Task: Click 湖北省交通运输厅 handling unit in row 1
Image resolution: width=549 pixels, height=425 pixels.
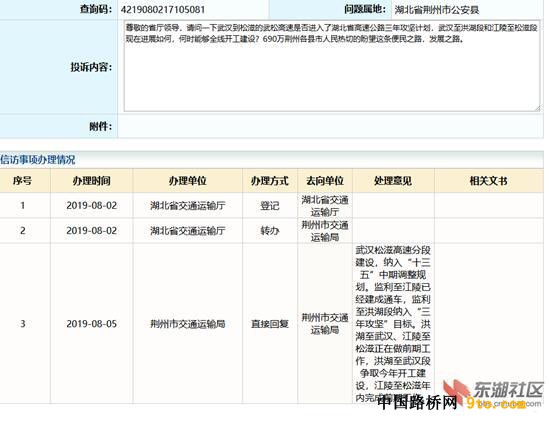Action: 188,205
